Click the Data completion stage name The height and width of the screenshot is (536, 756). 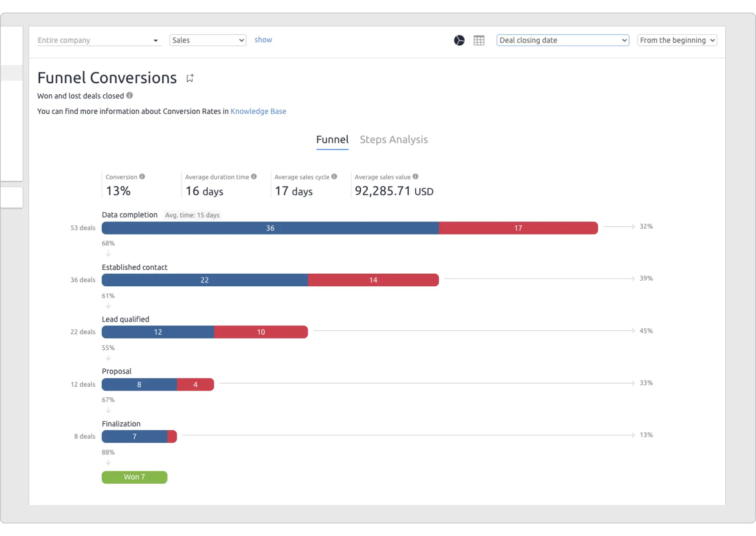coord(129,215)
